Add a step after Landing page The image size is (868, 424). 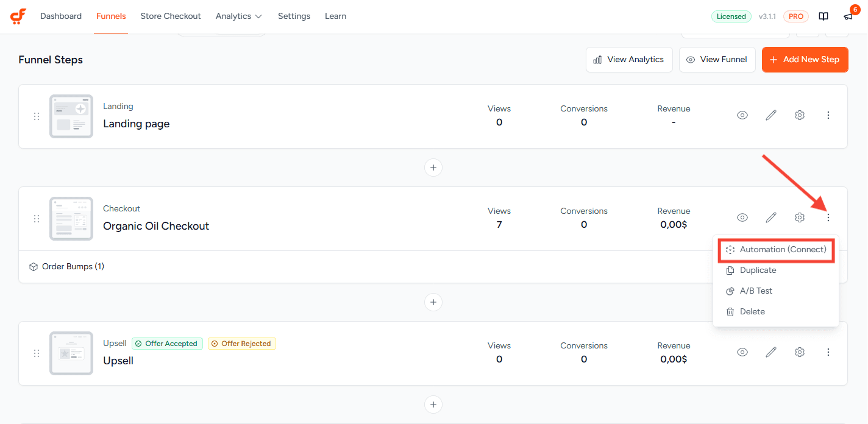click(x=433, y=168)
